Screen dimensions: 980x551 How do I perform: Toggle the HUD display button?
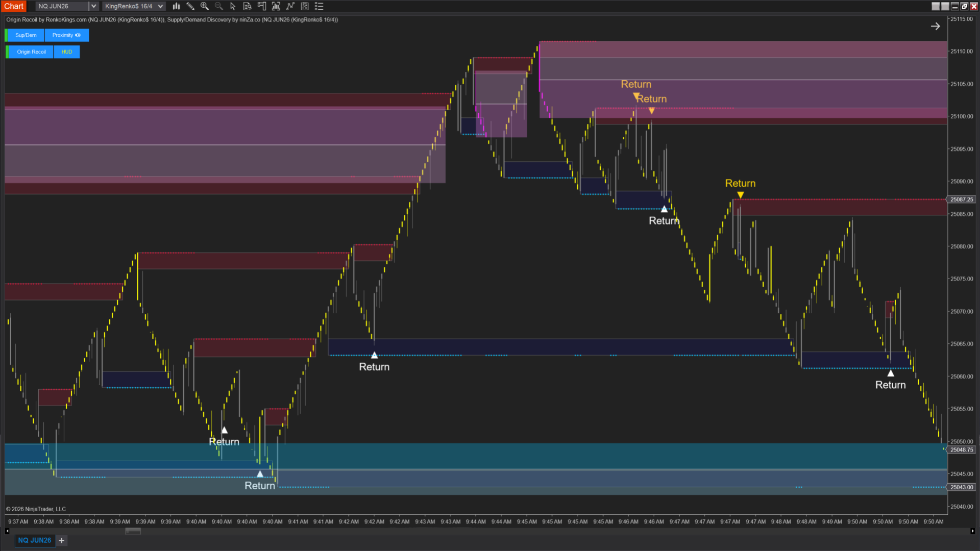67,52
